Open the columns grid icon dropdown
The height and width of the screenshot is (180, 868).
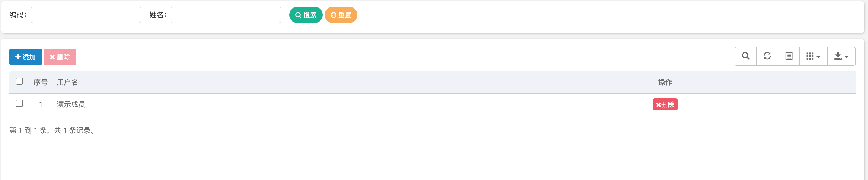[813, 56]
